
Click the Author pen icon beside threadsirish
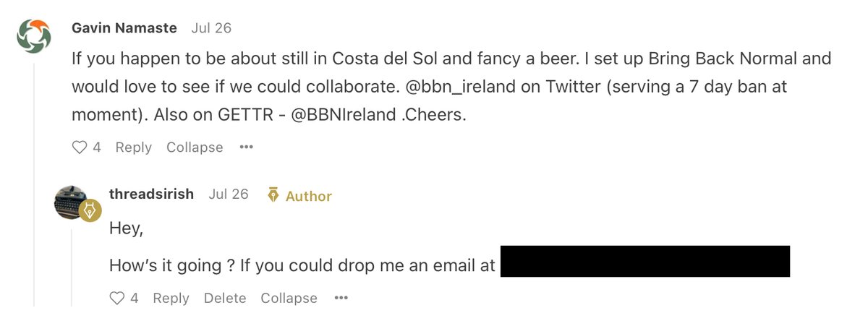[273, 195]
